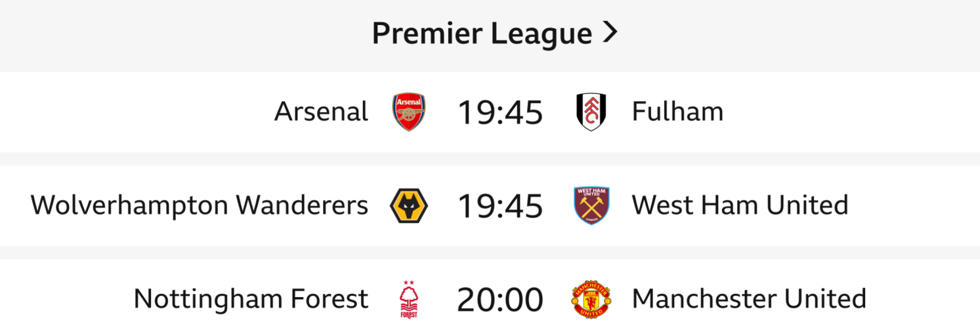980x328 pixels.
Task: Click the Wolverhampton Wanderers wolf crest
Action: click(409, 206)
